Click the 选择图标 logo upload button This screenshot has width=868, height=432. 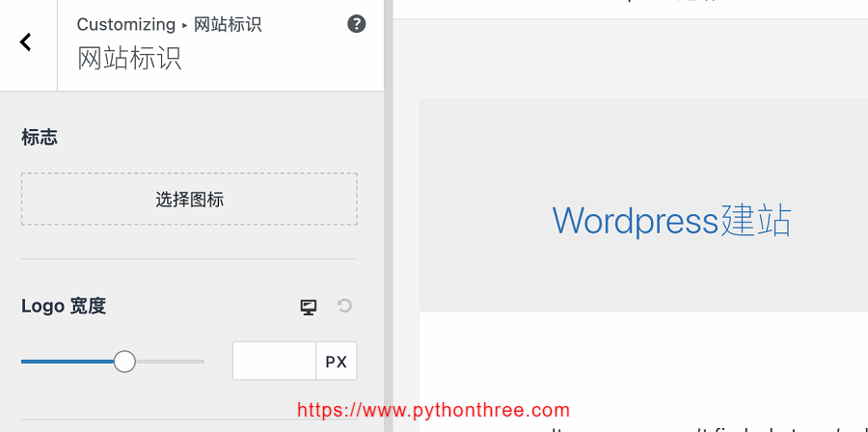pos(189,200)
